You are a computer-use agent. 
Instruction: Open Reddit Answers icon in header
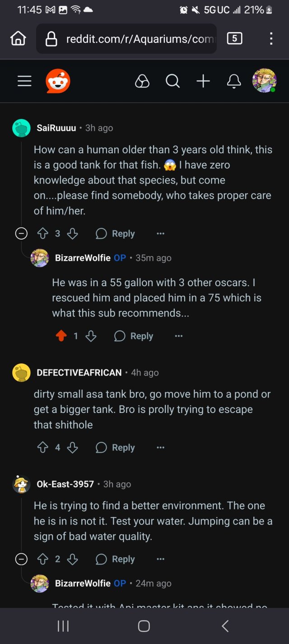(x=142, y=81)
